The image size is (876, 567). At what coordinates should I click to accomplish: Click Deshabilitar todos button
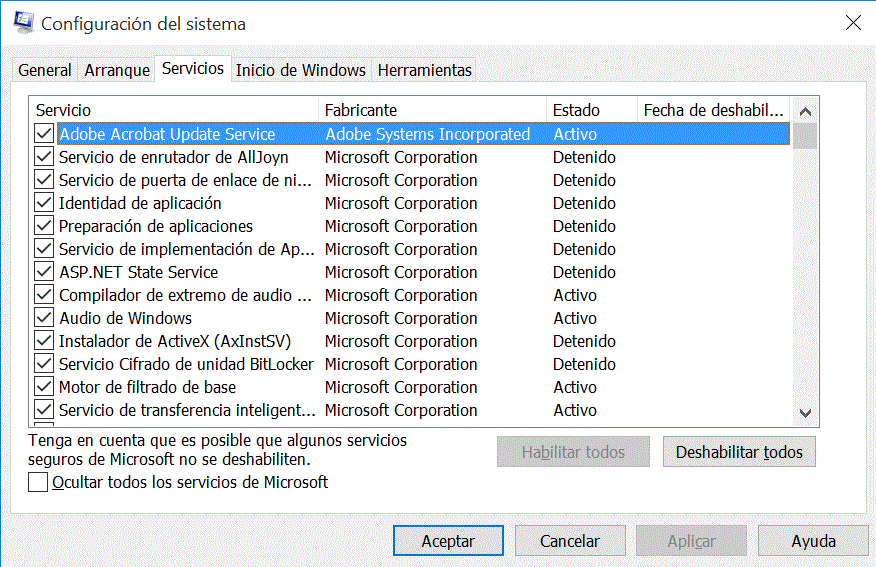tap(739, 452)
